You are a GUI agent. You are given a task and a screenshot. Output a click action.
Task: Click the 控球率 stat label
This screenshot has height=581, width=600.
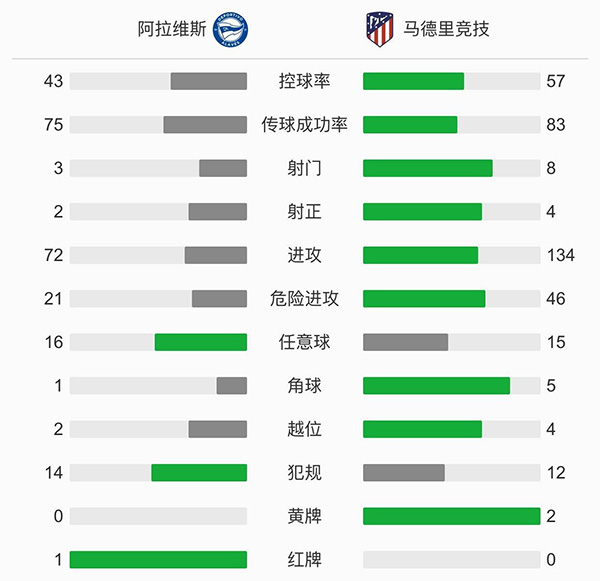[x=304, y=81]
